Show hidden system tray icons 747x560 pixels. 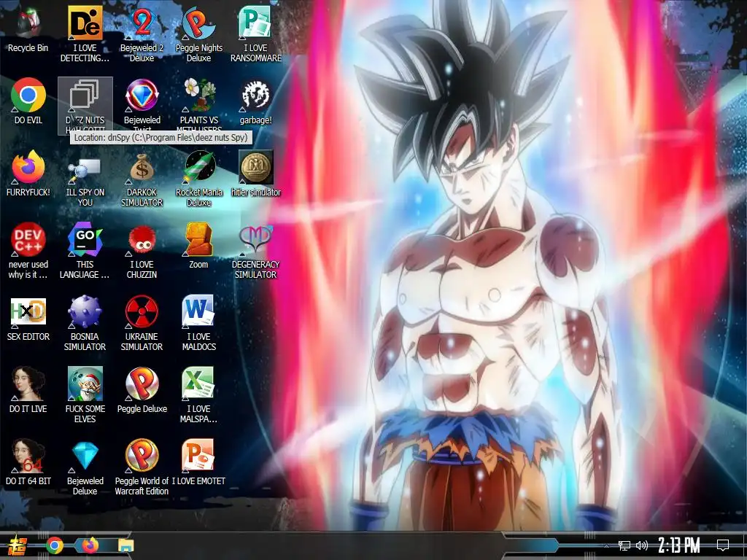606,545
